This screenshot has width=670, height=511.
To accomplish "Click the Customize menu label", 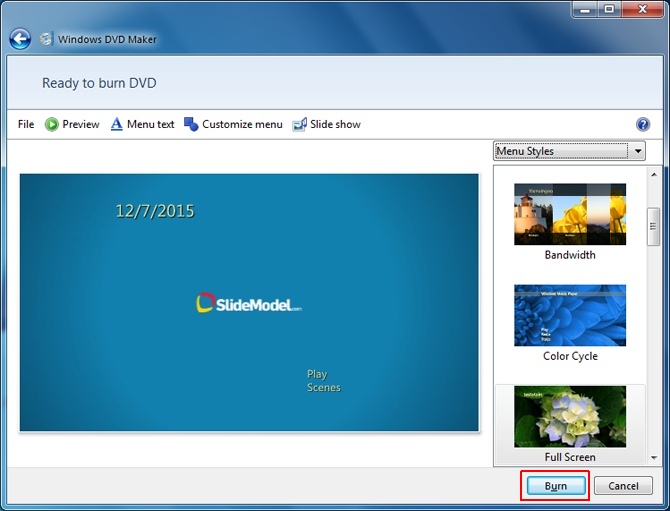I will click(x=242, y=124).
